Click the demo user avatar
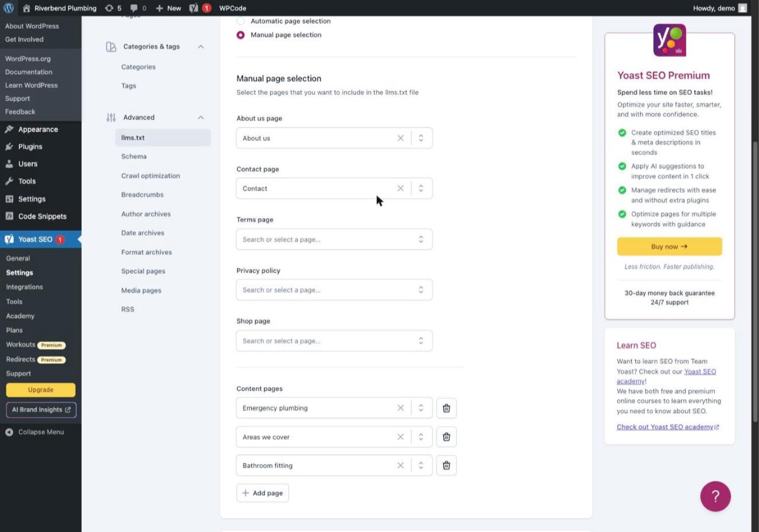 point(743,8)
